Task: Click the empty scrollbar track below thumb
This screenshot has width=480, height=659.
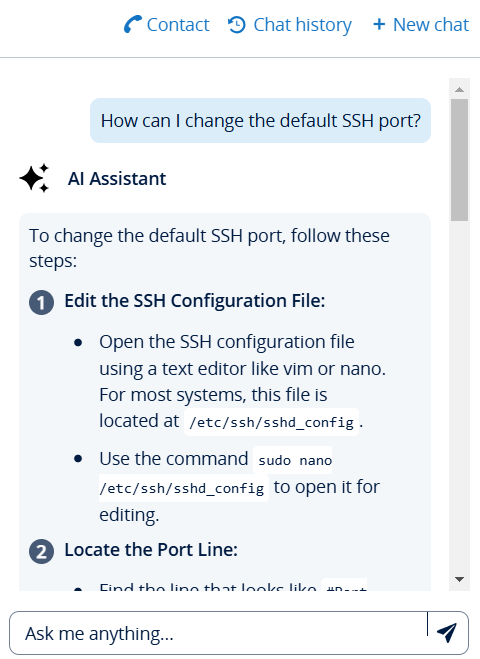Action: click(459, 395)
